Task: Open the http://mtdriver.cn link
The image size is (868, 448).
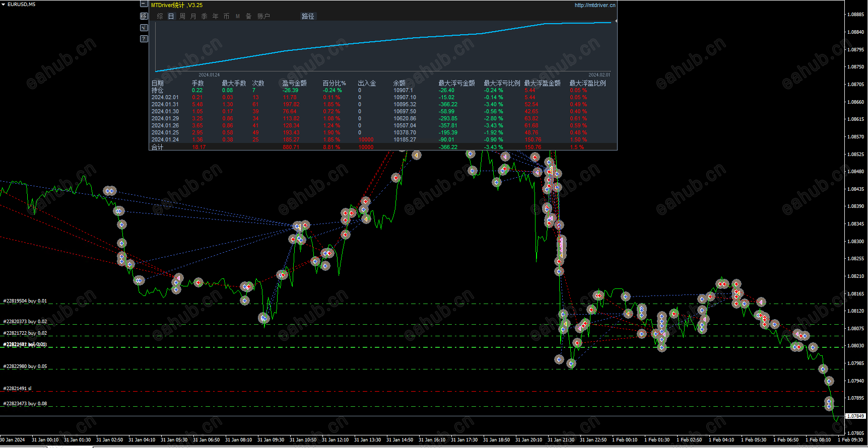Action: 595,5
